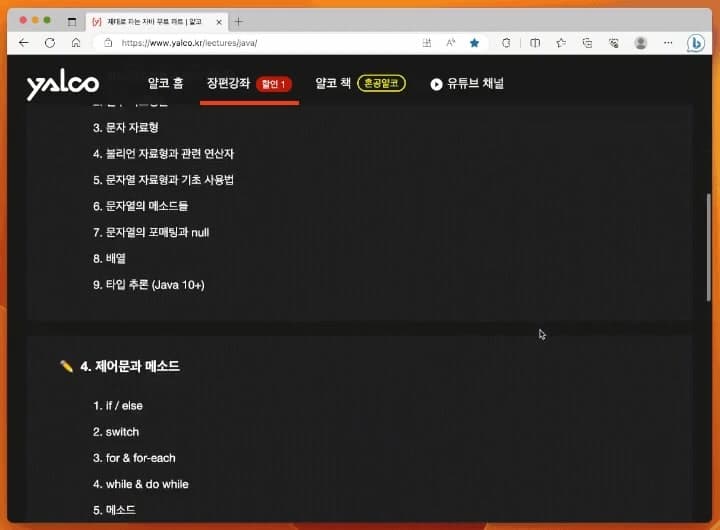Open lesson 1. if / else
This screenshot has height=530, width=720.
[x=118, y=406]
